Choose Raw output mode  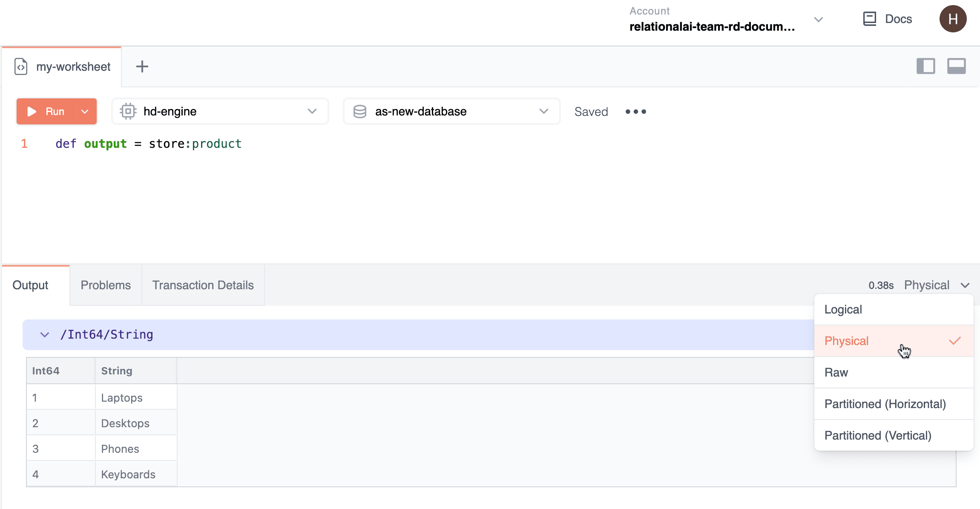tap(836, 372)
